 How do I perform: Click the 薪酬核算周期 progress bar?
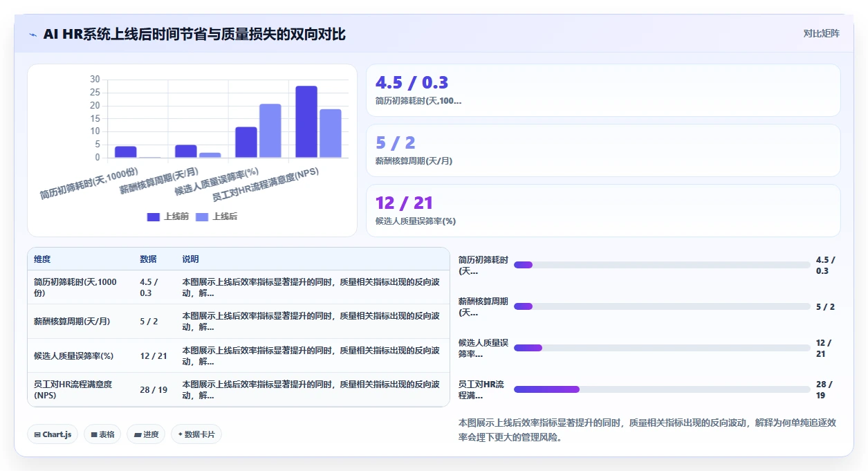(662, 306)
